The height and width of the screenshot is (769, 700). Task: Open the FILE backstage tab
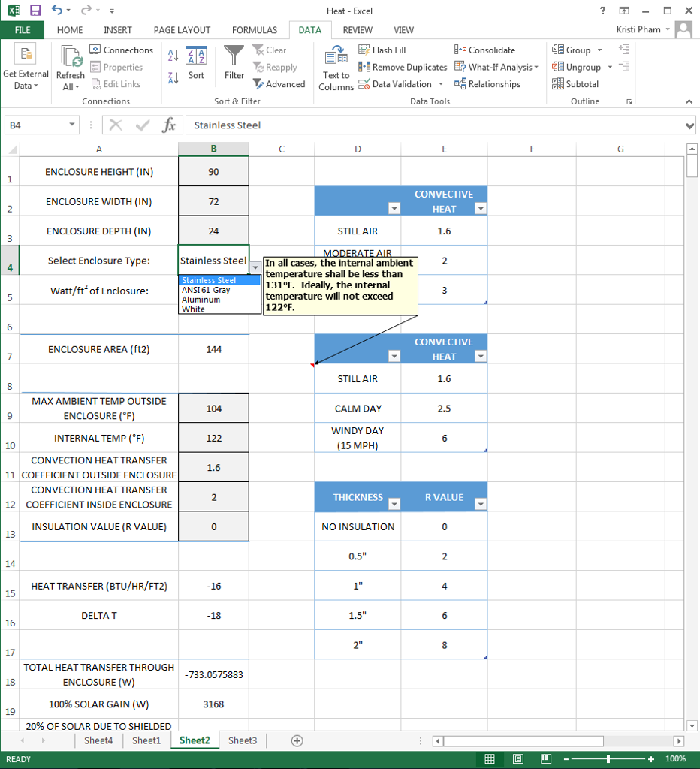pos(23,30)
